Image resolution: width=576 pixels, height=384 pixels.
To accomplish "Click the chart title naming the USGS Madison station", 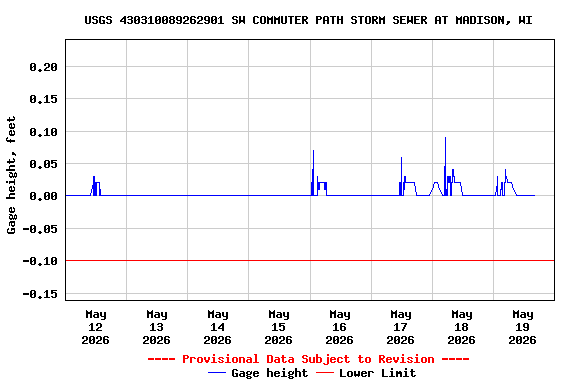I will [x=308, y=20].
